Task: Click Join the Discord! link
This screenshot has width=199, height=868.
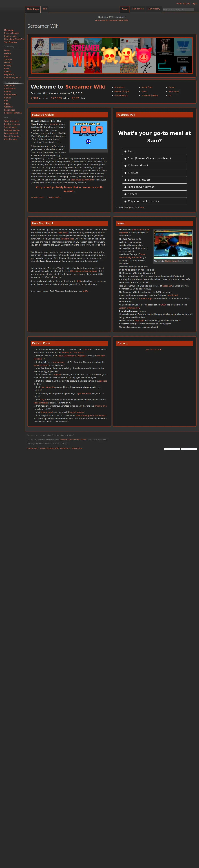Action: click(154, 349)
